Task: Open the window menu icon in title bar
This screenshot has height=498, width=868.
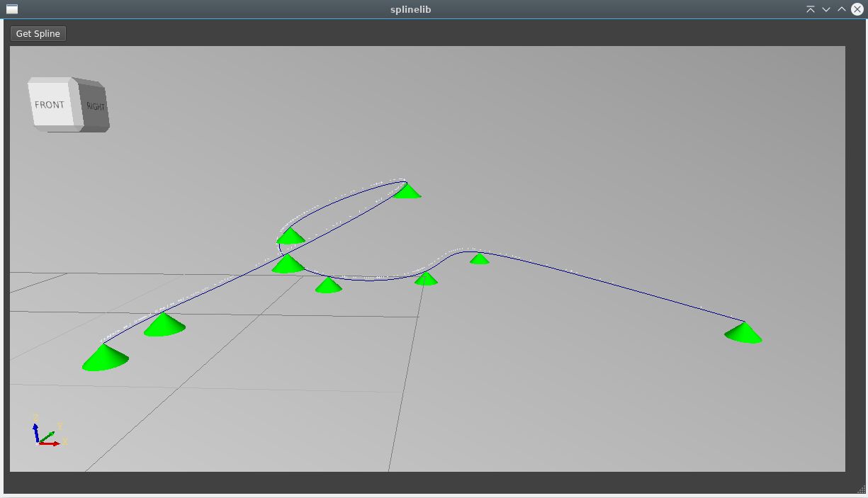Action: pos(12,9)
